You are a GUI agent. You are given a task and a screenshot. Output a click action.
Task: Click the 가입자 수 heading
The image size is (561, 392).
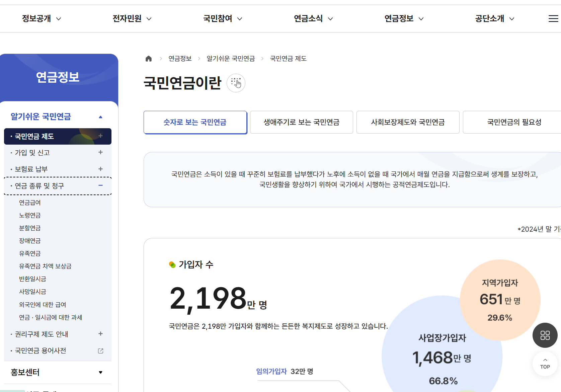(196, 264)
